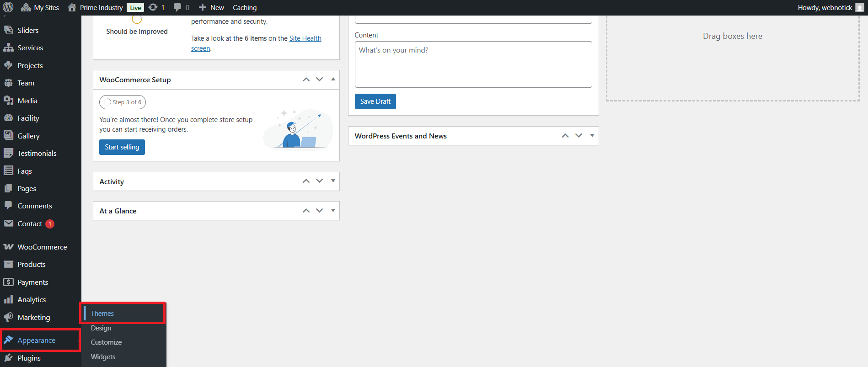This screenshot has width=868, height=367.
Task: Click the comments bubble icon in admin bar
Action: [x=177, y=7]
